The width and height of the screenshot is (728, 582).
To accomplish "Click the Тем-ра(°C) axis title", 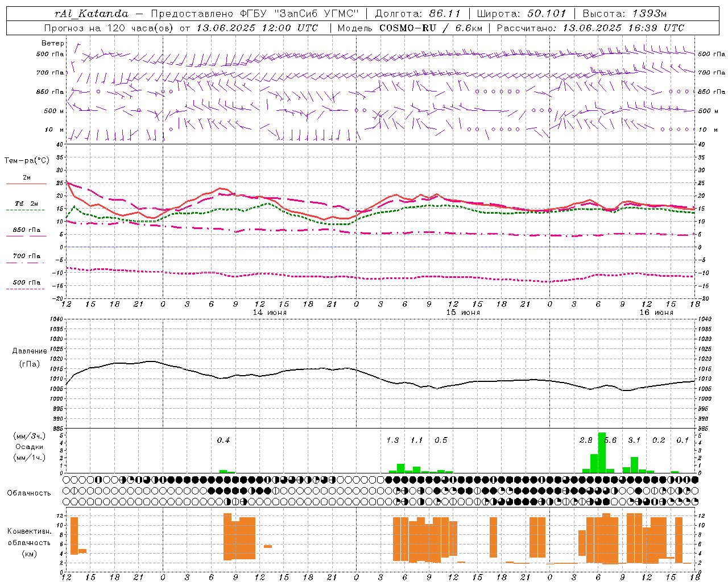I will [27, 161].
